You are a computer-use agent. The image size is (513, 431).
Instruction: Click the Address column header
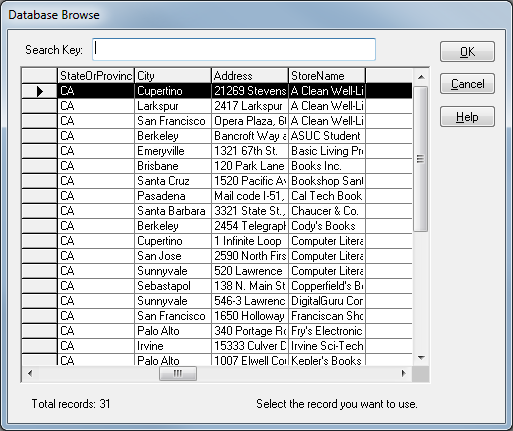[250, 76]
